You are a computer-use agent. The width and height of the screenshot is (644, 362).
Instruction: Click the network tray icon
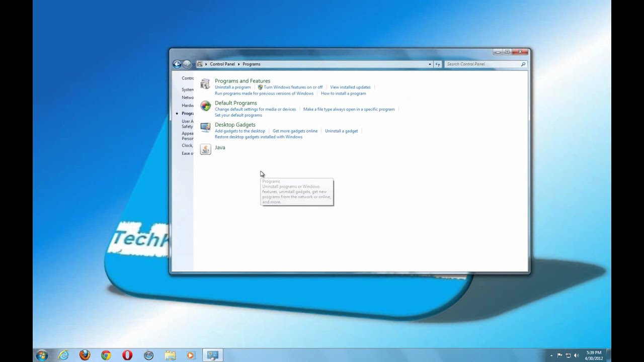coord(568,355)
